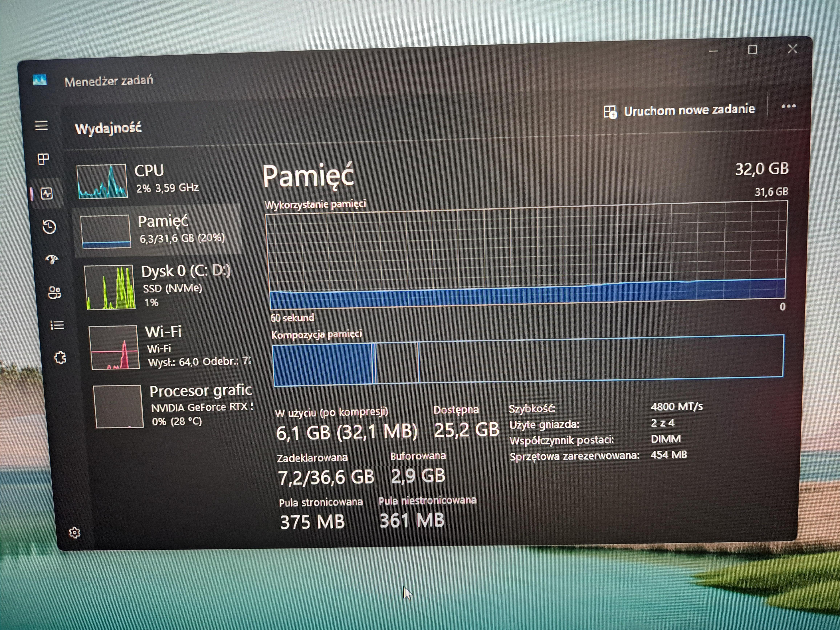
Task: Minimize the Menedżer zadań window
Action: pyautogui.click(x=713, y=51)
